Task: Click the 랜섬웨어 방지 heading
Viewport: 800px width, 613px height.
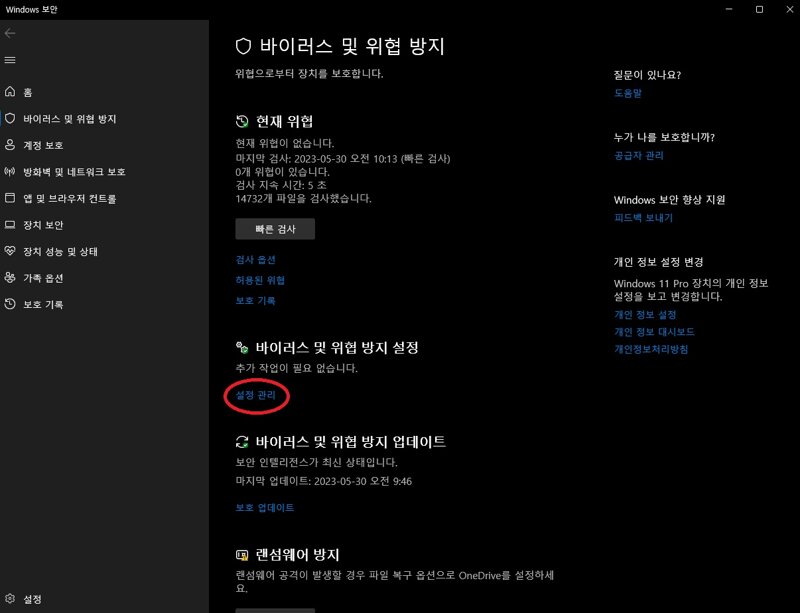Action: pos(297,555)
